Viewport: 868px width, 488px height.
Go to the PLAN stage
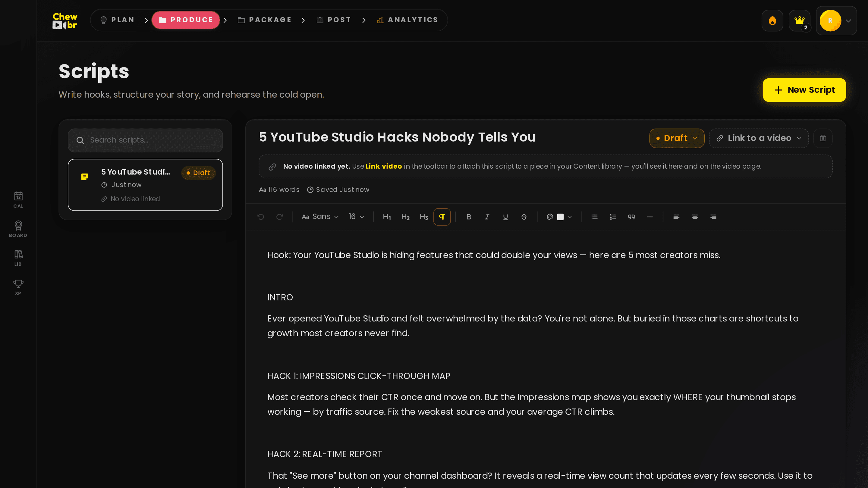(x=118, y=20)
